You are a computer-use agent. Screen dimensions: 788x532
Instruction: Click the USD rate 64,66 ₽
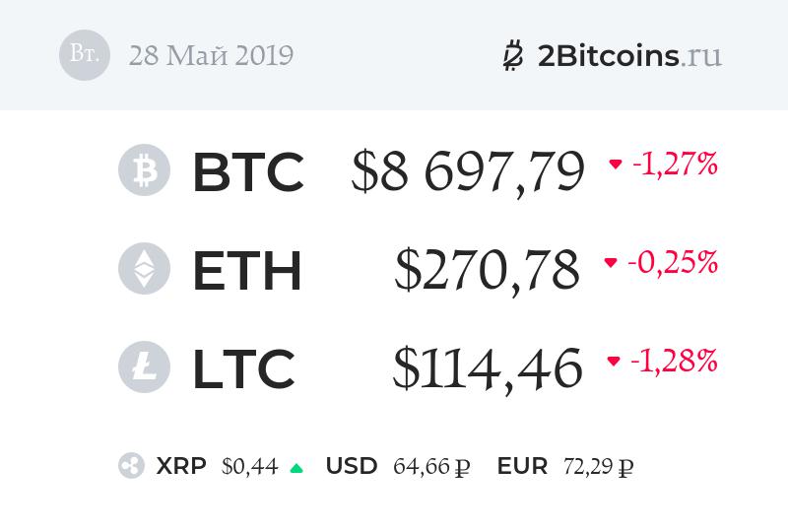point(430,466)
